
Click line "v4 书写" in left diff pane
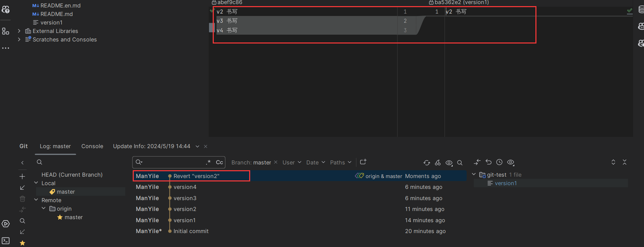point(227,30)
